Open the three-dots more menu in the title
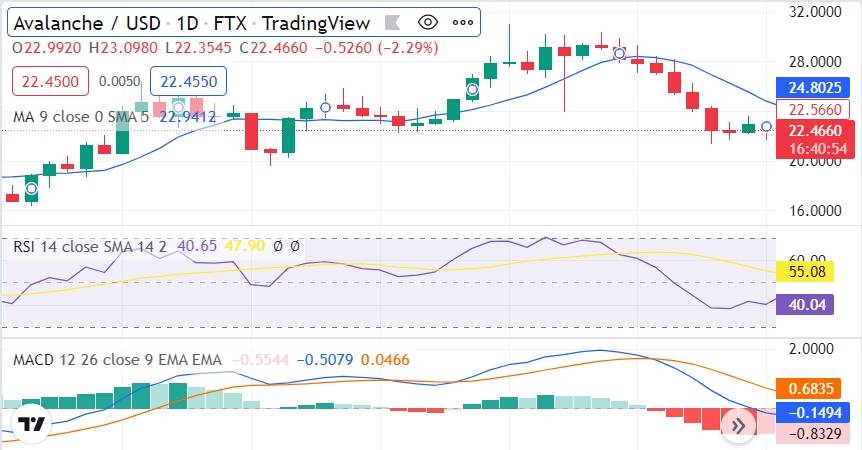The width and height of the screenshot is (862, 450). tap(462, 23)
